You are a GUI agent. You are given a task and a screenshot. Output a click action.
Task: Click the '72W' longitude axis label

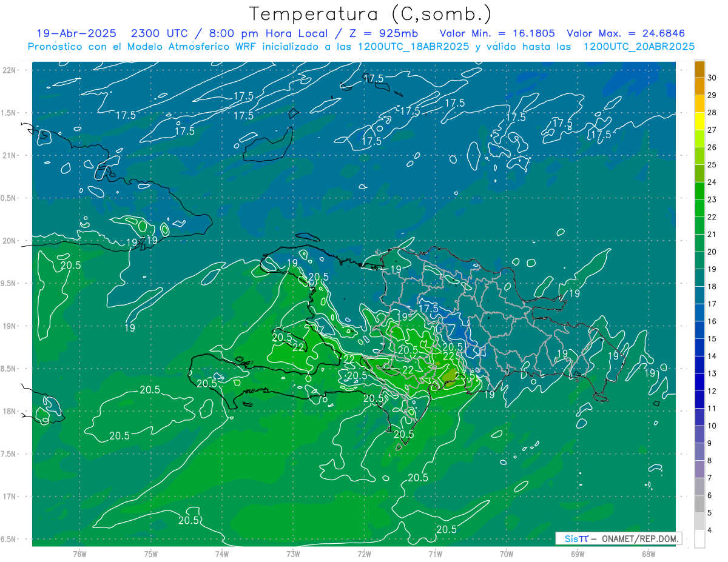pos(364,554)
